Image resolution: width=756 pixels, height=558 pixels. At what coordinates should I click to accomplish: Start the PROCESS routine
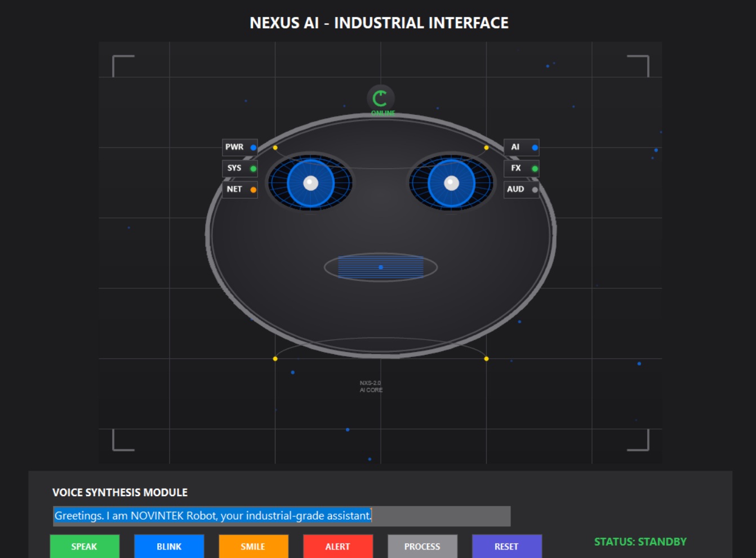pyautogui.click(x=423, y=546)
